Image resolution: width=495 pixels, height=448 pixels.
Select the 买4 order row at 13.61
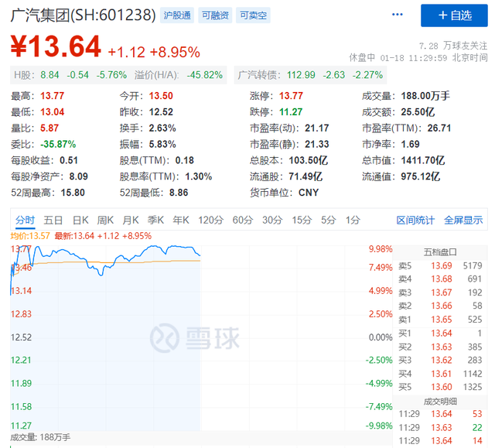click(440, 374)
